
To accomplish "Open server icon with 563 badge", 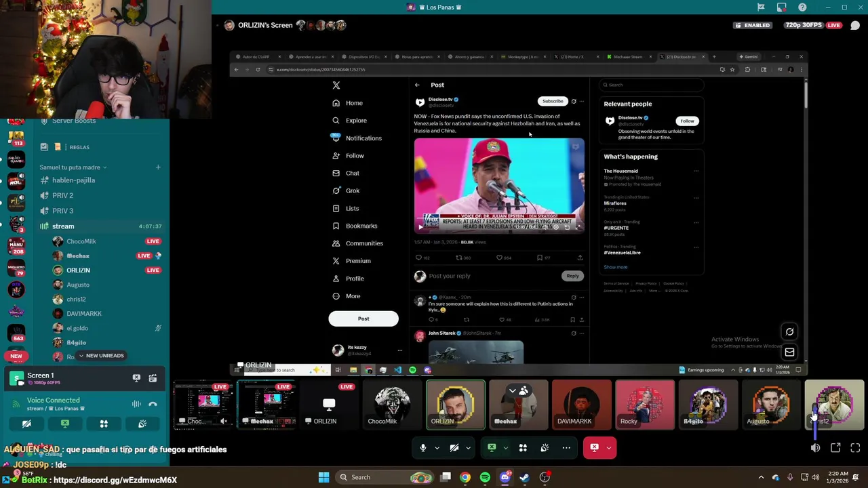I will tap(16, 333).
